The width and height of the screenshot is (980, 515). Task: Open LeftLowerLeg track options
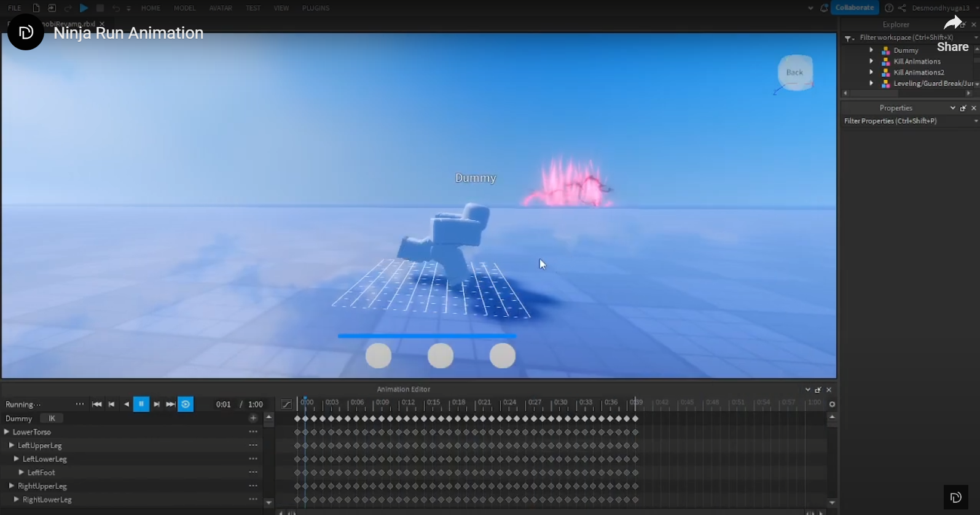pos(253,459)
